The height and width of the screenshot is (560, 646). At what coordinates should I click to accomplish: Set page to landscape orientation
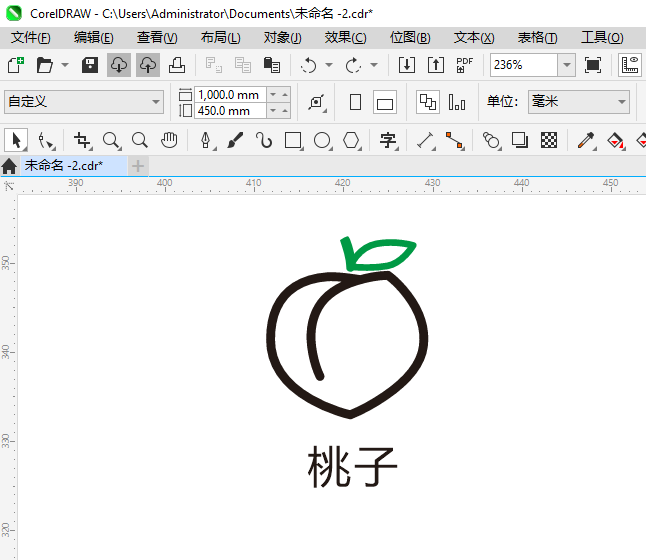coord(385,102)
